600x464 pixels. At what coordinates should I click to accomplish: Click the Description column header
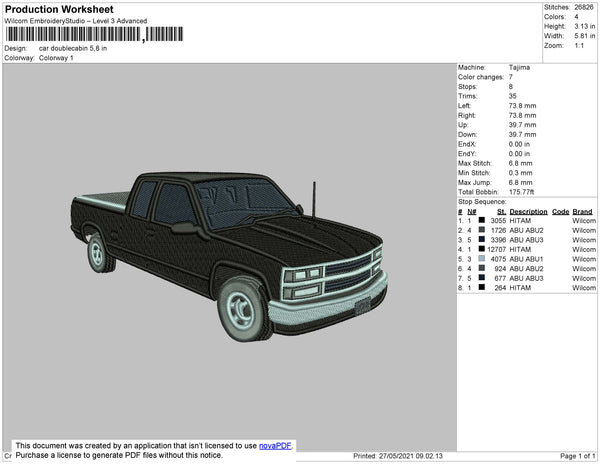(528, 212)
